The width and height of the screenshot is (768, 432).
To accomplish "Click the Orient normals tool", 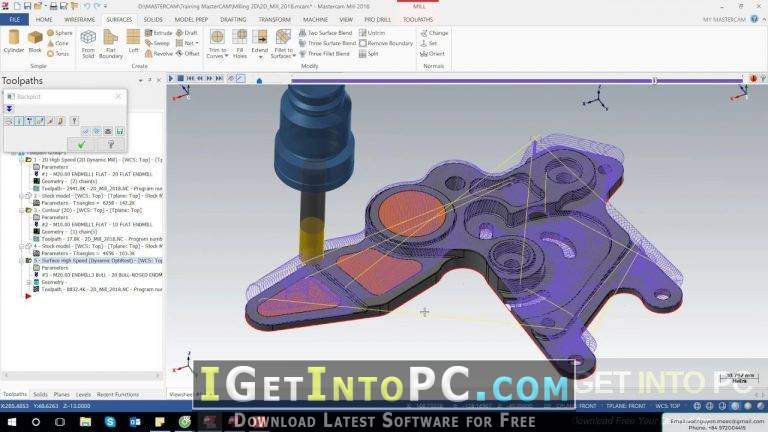I will [x=432, y=53].
